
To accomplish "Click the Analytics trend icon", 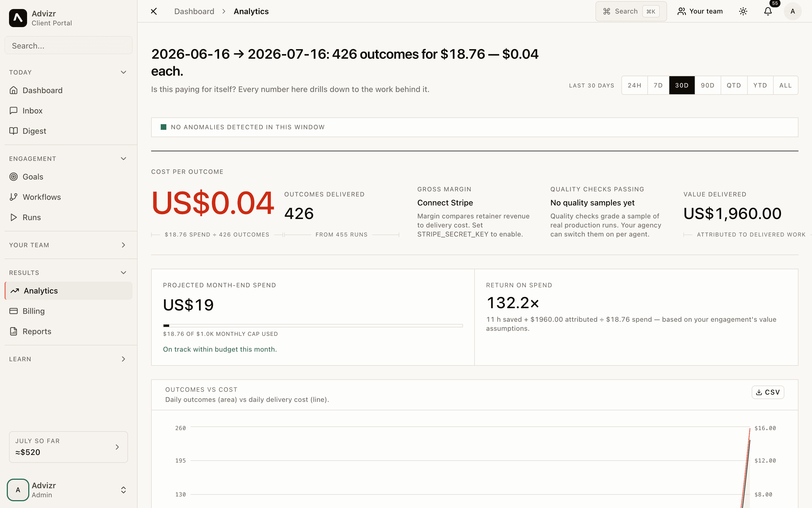I will (x=15, y=291).
